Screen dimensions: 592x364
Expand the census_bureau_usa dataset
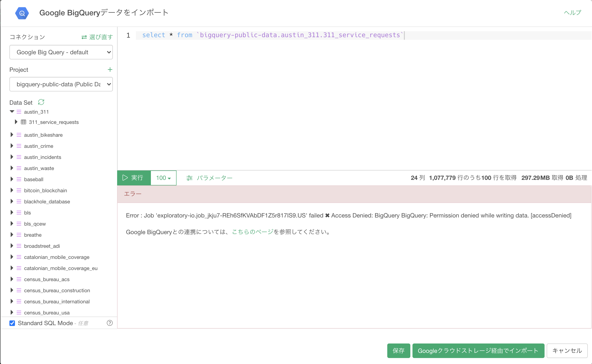point(12,312)
